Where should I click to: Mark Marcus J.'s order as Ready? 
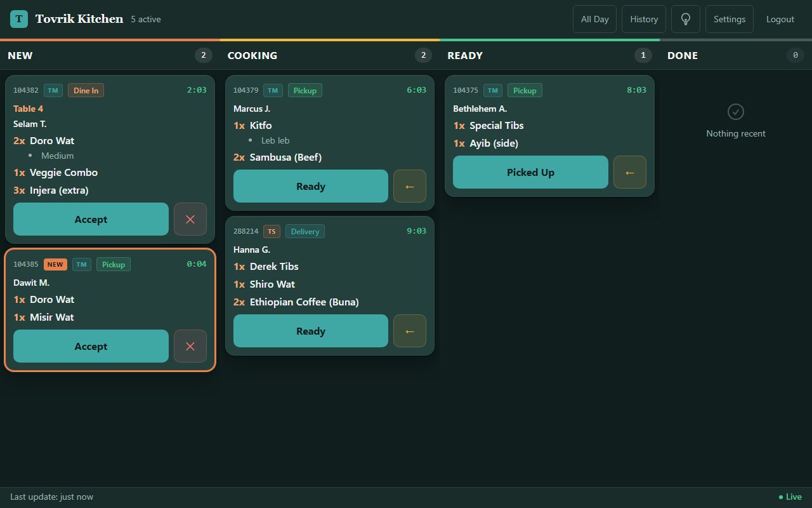(x=311, y=186)
